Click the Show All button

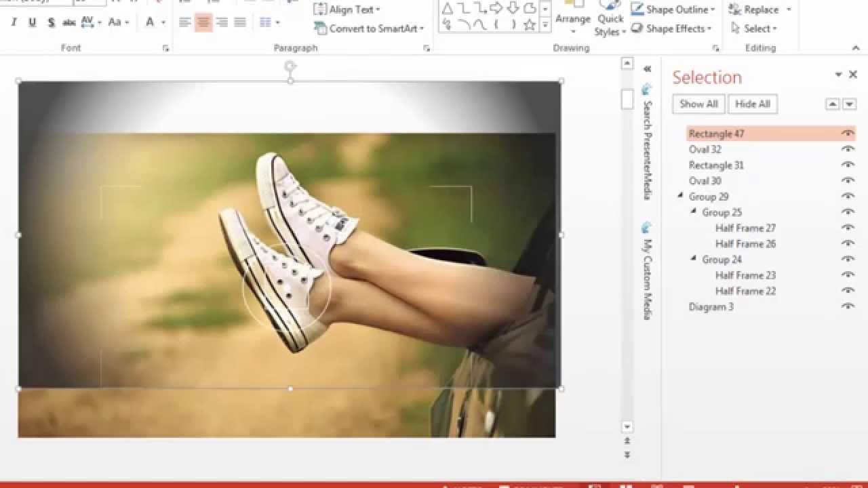coord(698,104)
